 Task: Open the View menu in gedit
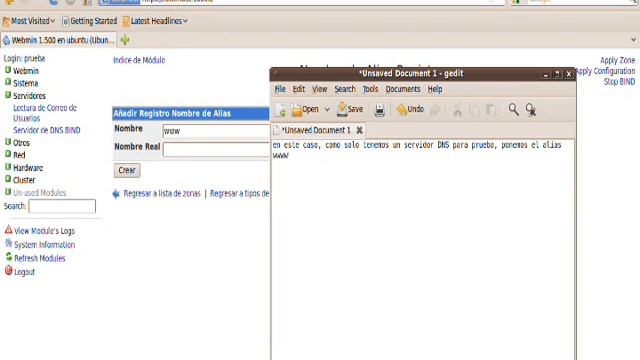click(x=320, y=89)
